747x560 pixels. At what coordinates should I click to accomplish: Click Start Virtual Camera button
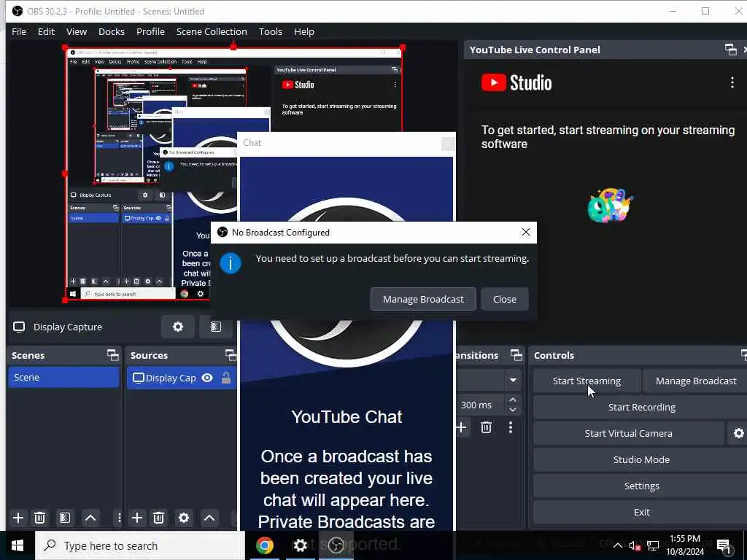pyautogui.click(x=628, y=433)
